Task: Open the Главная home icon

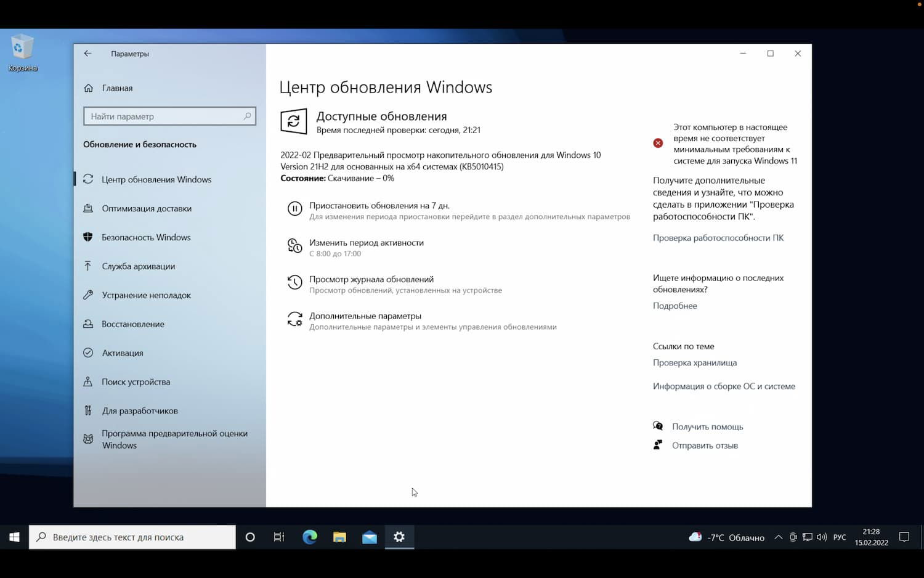Action: tap(89, 88)
